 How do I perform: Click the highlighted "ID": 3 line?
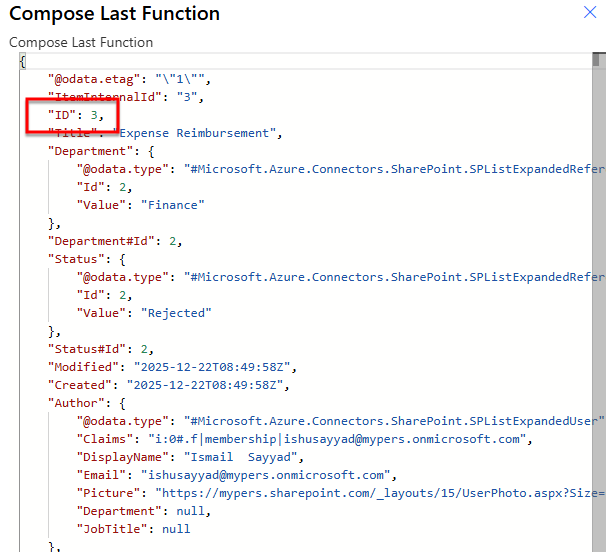click(76, 115)
